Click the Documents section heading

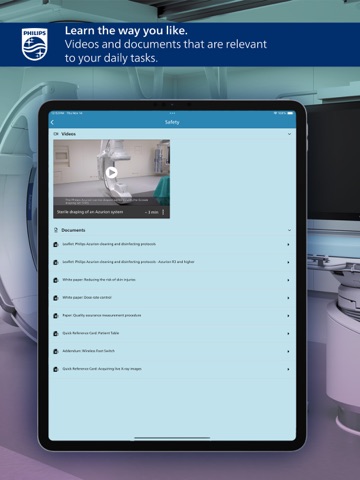pyautogui.click(x=73, y=230)
